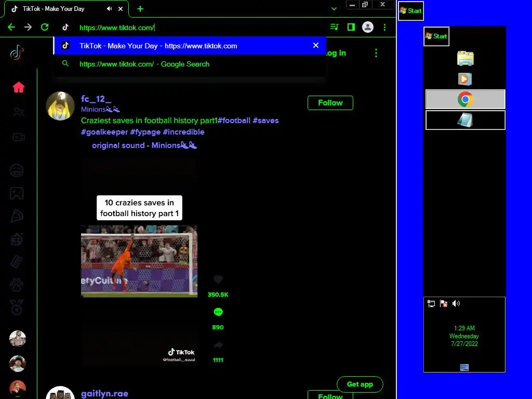Open the second suggested account avatar in sidebar
The width and height of the screenshot is (532, 399).
click(17, 363)
